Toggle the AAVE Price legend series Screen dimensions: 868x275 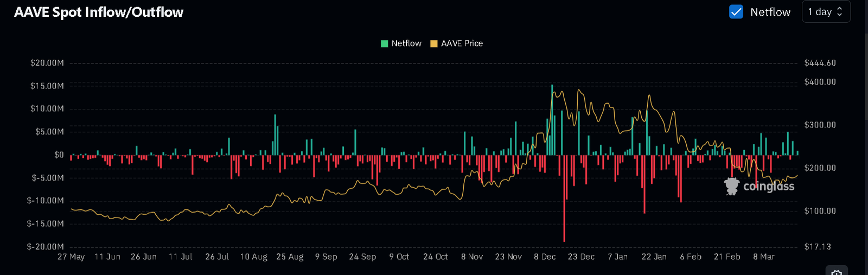pyautogui.click(x=461, y=43)
